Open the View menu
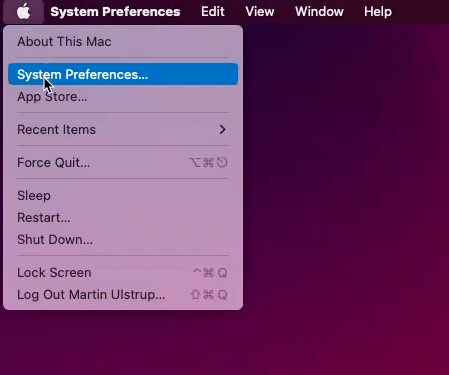 click(x=260, y=12)
